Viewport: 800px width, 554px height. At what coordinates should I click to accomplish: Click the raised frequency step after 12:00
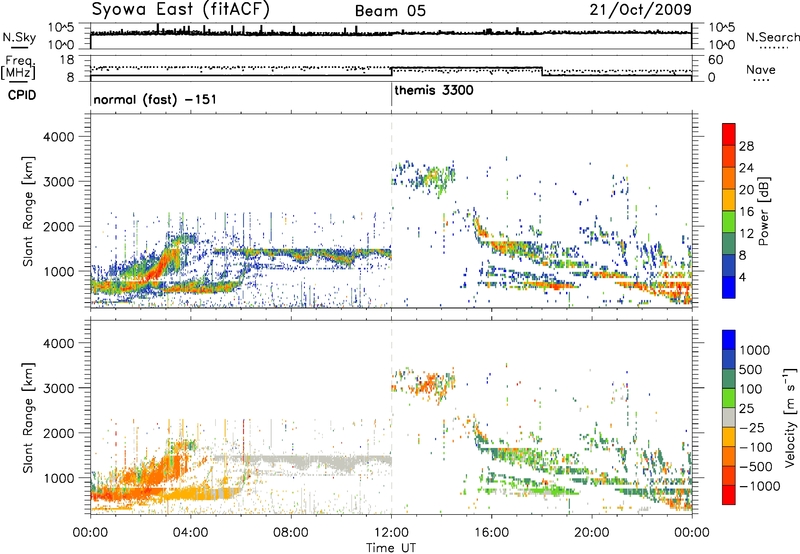click(x=466, y=67)
